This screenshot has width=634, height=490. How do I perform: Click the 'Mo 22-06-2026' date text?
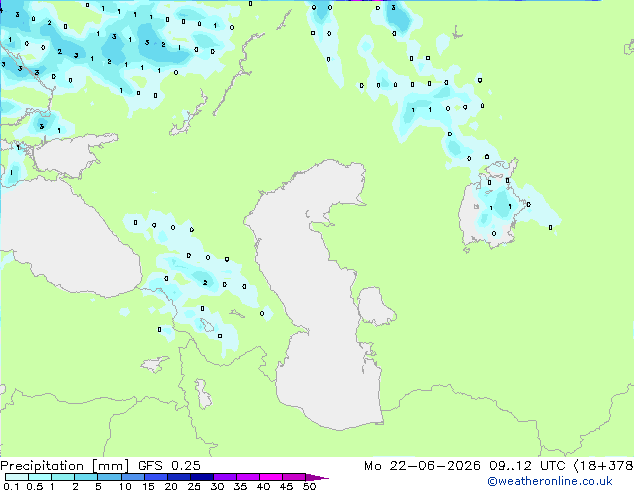[x=422, y=466]
